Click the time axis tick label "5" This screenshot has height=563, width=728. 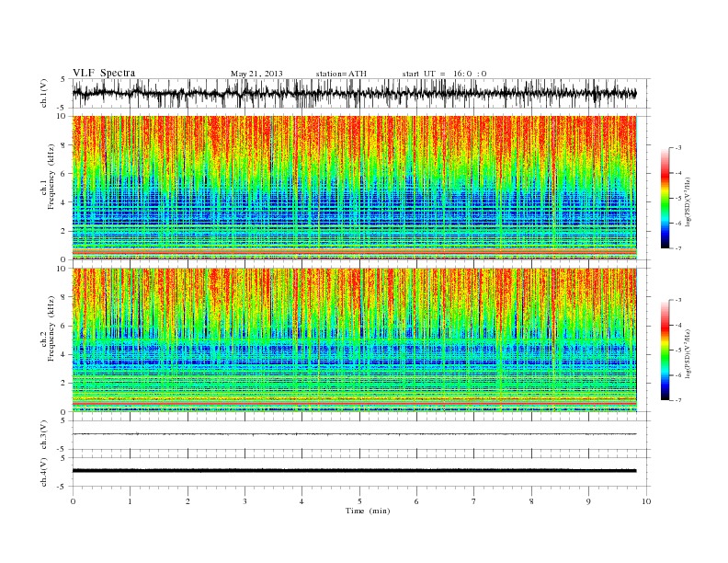click(x=359, y=501)
